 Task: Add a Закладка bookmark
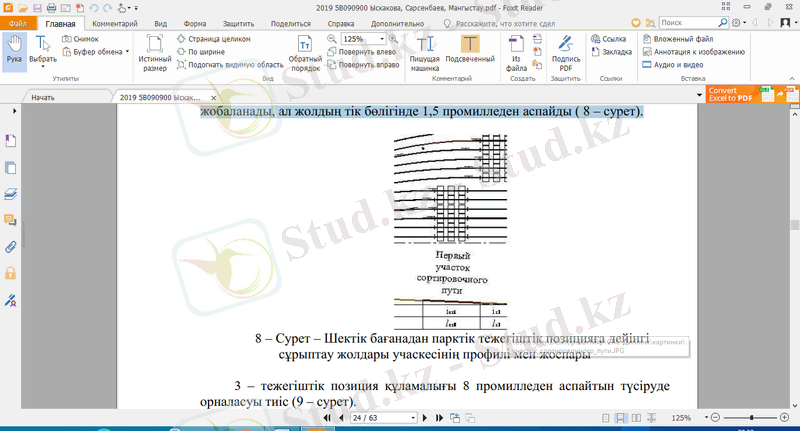tap(611, 52)
